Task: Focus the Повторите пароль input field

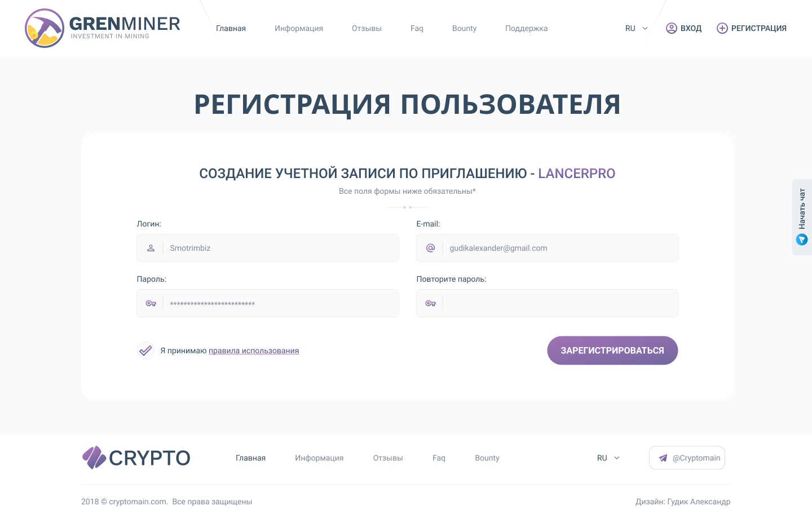Action: (x=547, y=303)
